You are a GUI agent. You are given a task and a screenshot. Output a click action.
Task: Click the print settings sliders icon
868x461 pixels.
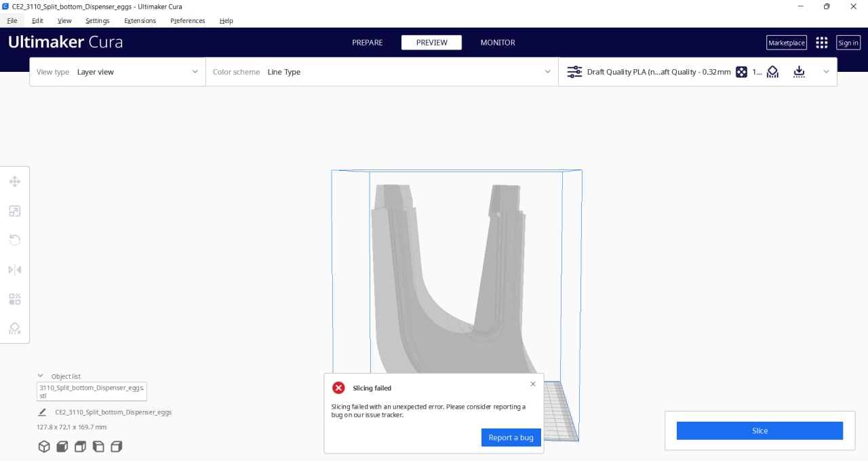click(x=574, y=72)
